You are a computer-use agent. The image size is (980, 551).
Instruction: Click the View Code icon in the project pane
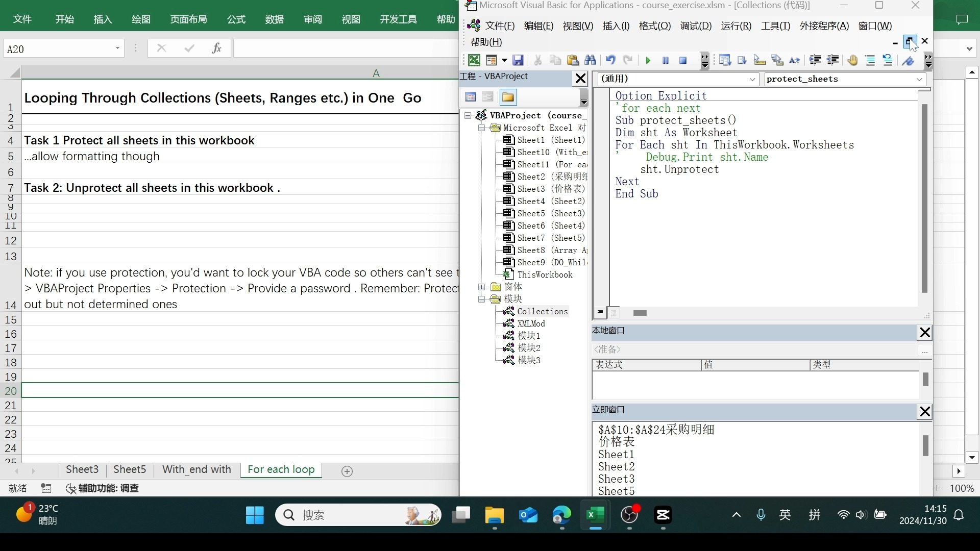[x=471, y=97]
